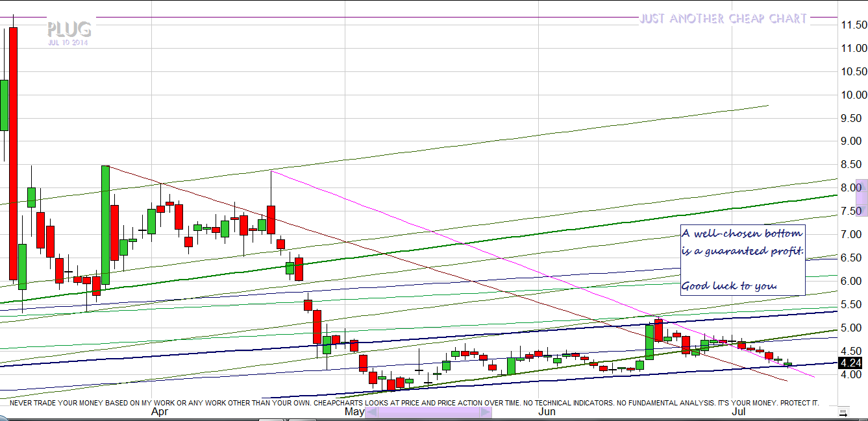Screen dimensions: 868x421
Task: Click the scroll-to-latest arrow icon in bottom-right corner
Action: coord(843,413)
